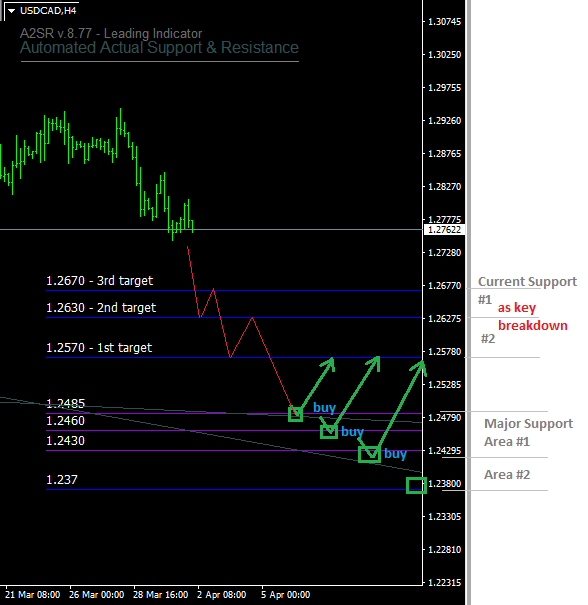
Task: Select the 1.2570 - 1st target label
Action: point(99,348)
